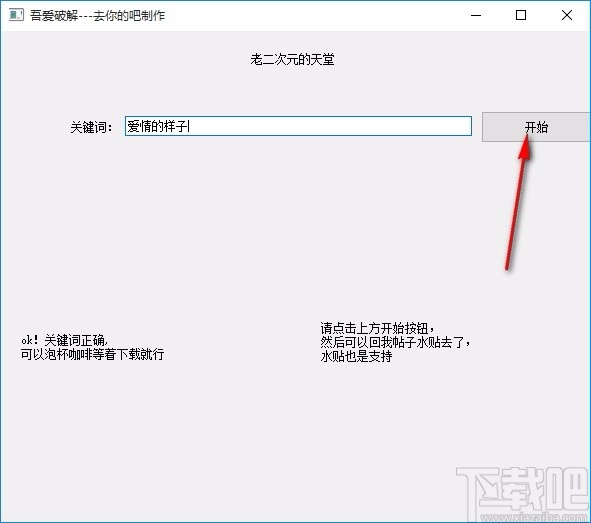
Task: Focus the 关键词 keyword input field
Action: click(x=298, y=126)
